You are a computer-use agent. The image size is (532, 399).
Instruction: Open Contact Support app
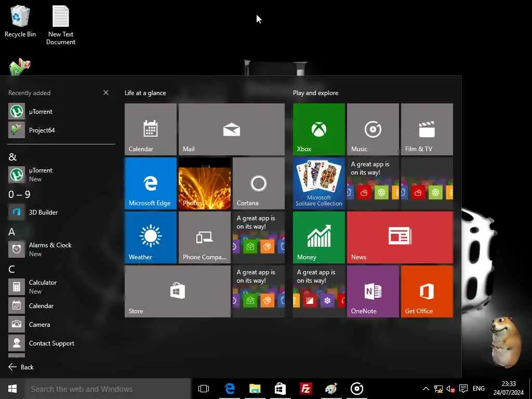click(x=61, y=343)
